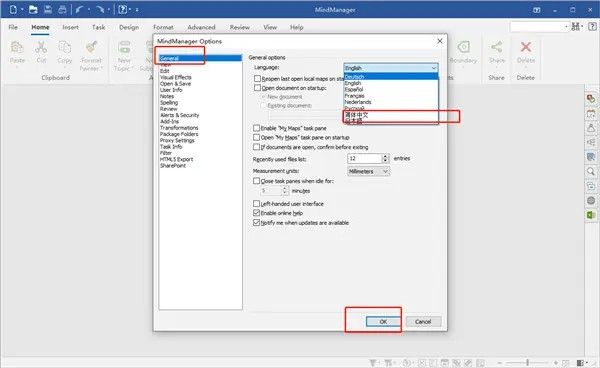
Task: Increase the Recently used files entries value
Action: (385, 156)
